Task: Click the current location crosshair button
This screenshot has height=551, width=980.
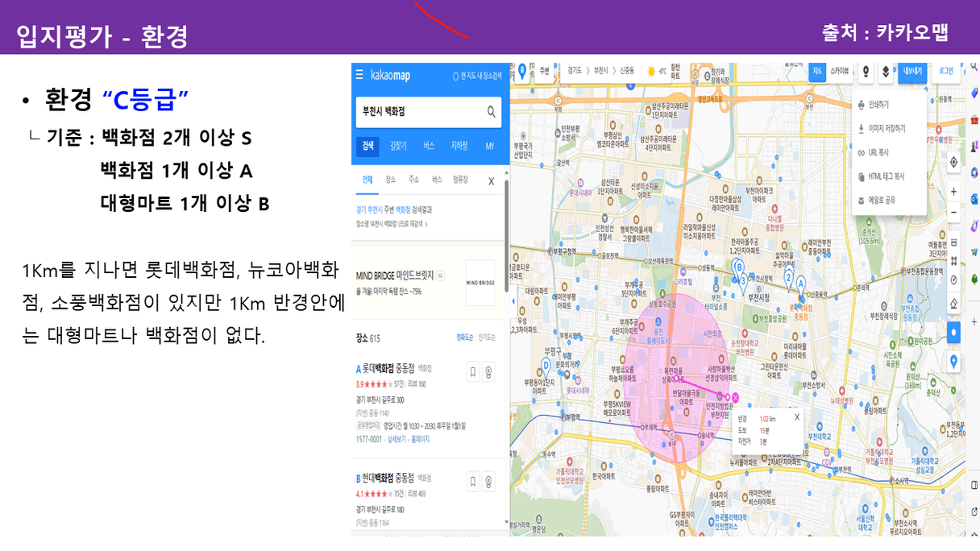Action: click(953, 162)
